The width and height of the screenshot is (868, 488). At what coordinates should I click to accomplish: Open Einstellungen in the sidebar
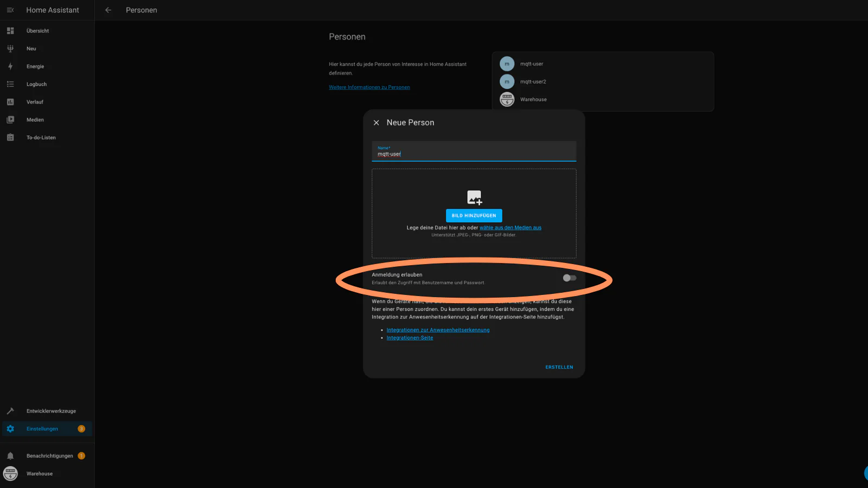(x=42, y=429)
